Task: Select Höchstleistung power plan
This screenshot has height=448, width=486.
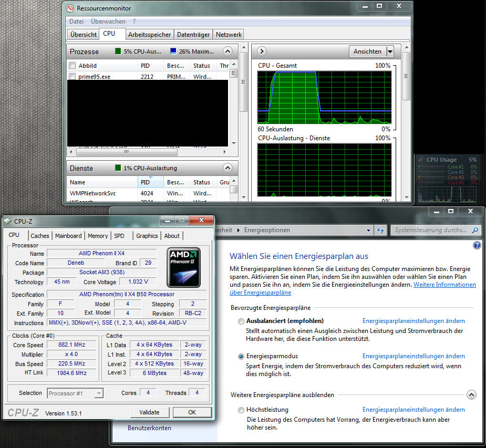Action: (x=241, y=410)
